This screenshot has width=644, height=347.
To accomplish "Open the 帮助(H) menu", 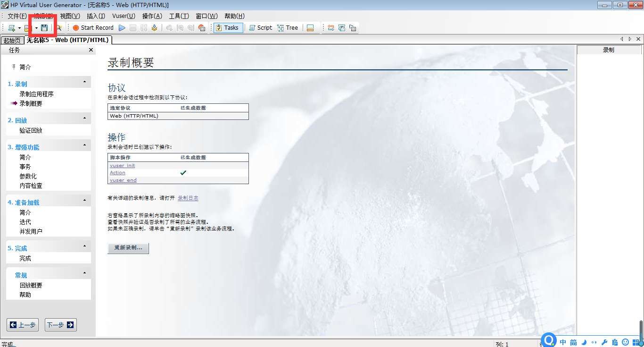I will [234, 16].
